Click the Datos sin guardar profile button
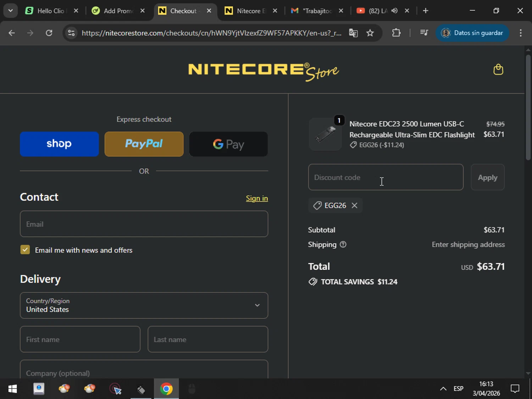Screen dimensions: 532x399 pos(472,33)
